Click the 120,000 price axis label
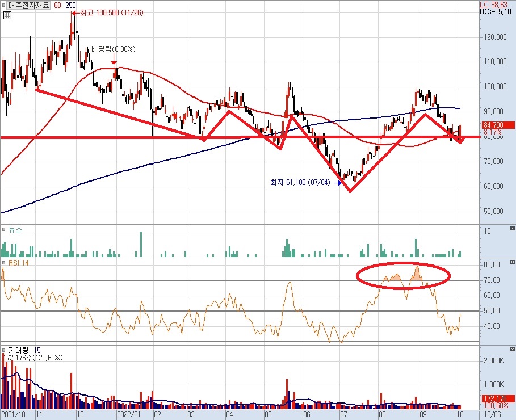 495,37
